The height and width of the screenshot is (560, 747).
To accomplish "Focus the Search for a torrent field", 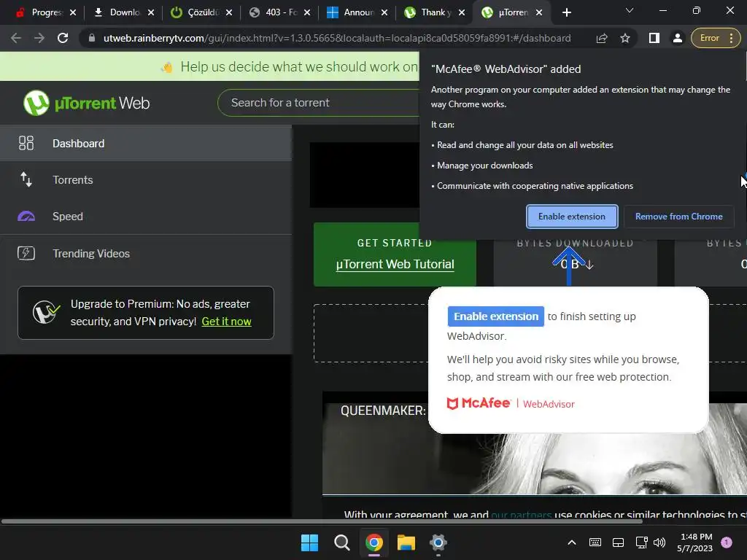I will click(318, 103).
